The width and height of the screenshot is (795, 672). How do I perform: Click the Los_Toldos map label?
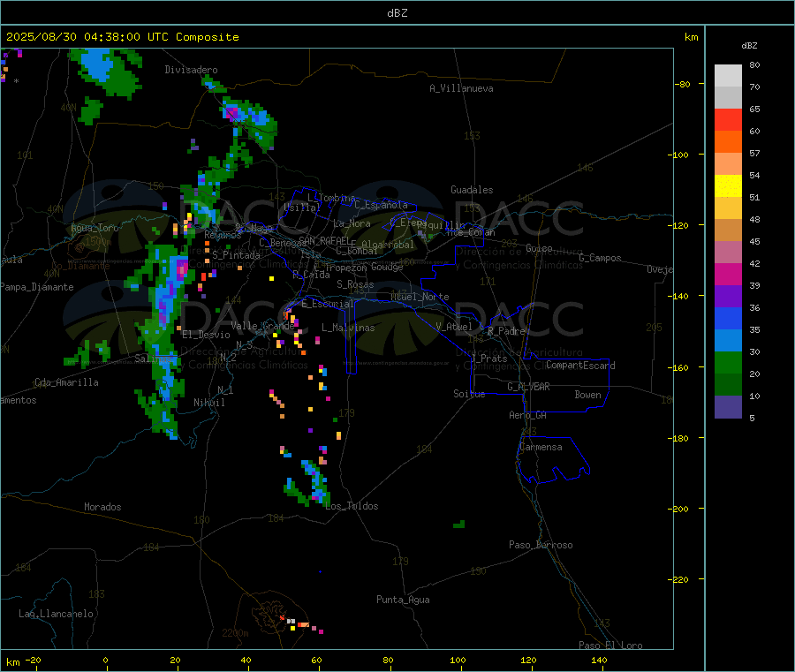(x=352, y=506)
